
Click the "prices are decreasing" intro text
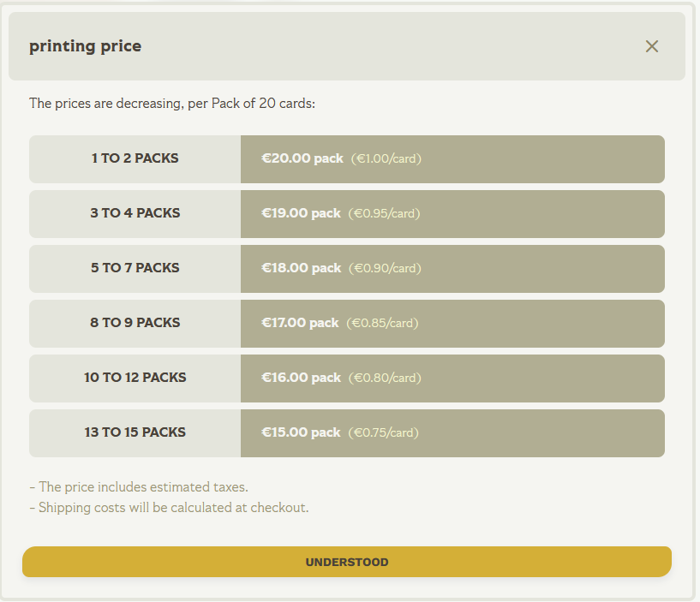click(x=172, y=104)
